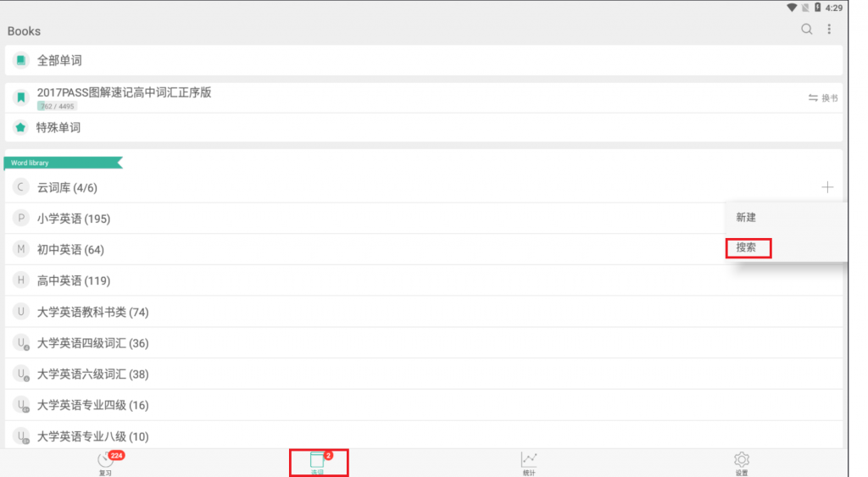Click the 762 / 4495 progress bar
This screenshot has height=477, width=868.
point(57,106)
